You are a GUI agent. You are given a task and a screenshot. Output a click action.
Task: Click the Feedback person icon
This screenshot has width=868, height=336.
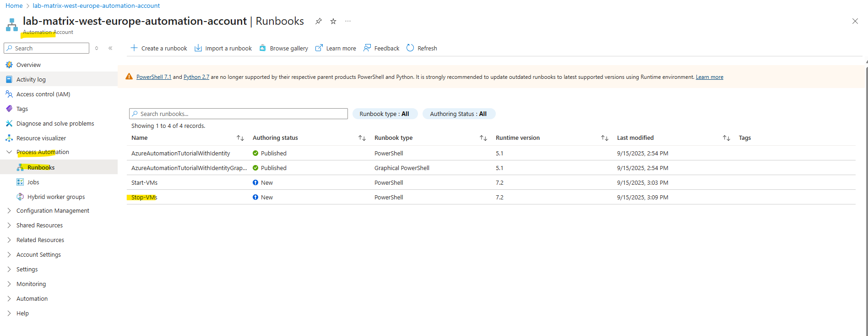[x=367, y=48]
